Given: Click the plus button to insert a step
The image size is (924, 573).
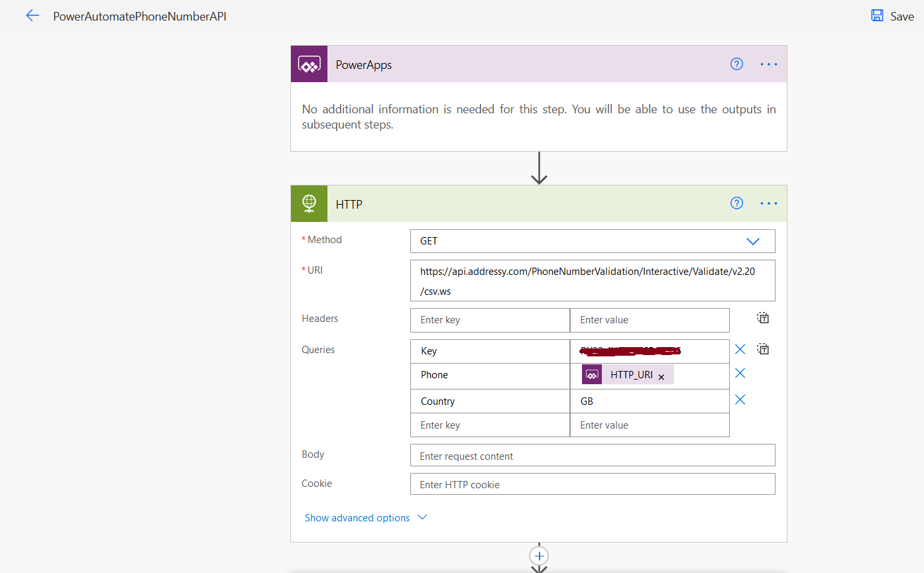Looking at the screenshot, I should click(x=539, y=556).
